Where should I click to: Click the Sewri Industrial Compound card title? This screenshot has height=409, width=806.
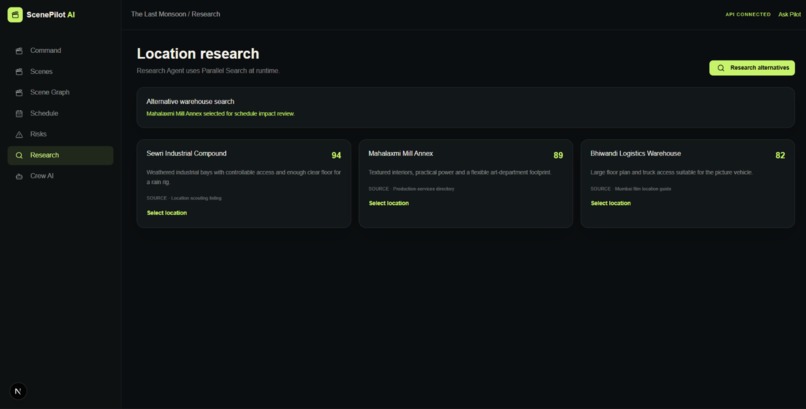pyautogui.click(x=186, y=154)
